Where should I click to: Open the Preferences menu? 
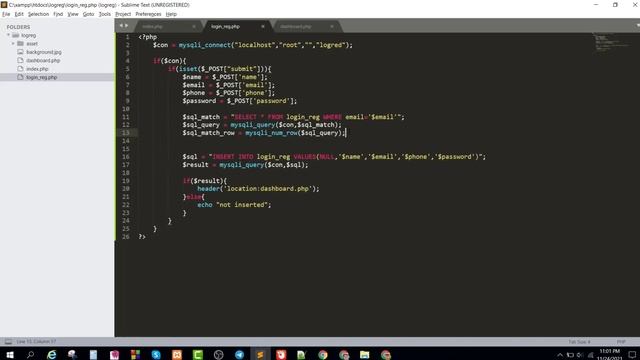(x=148, y=14)
